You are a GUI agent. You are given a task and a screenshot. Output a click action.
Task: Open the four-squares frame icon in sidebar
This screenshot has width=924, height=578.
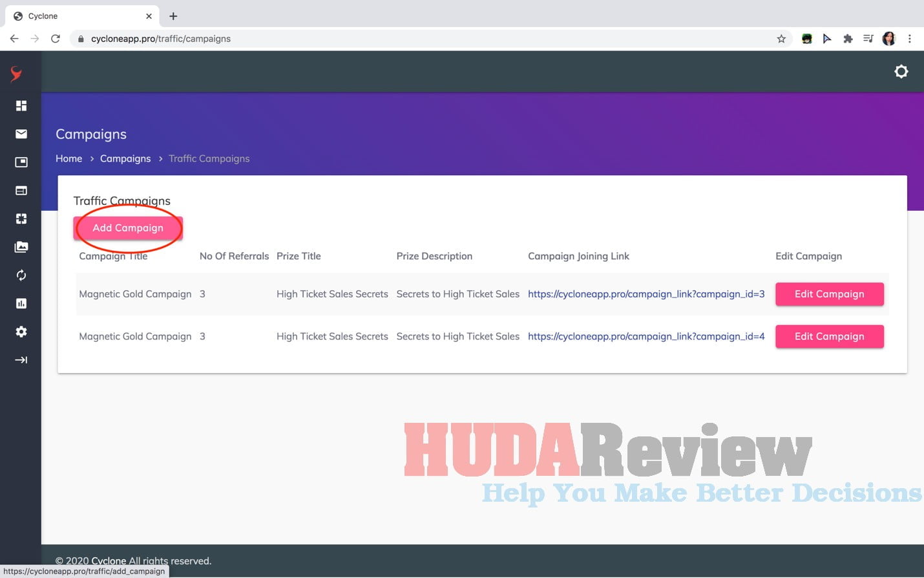21,219
